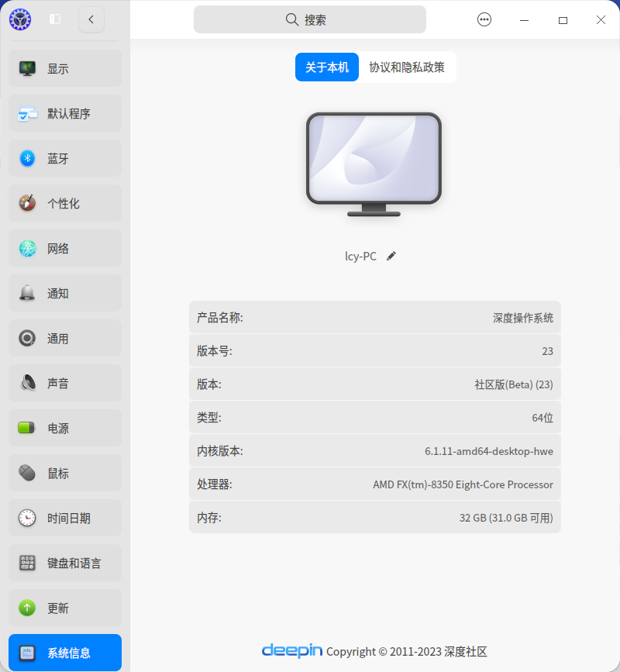Open the 通知 bell icon

pyautogui.click(x=27, y=293)
